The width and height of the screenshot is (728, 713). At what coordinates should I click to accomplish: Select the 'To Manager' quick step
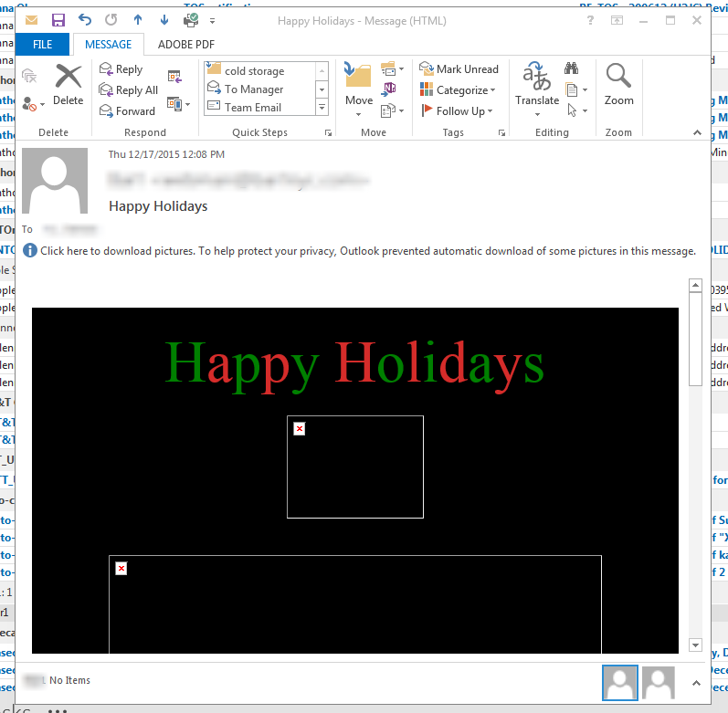pos(253,89)
